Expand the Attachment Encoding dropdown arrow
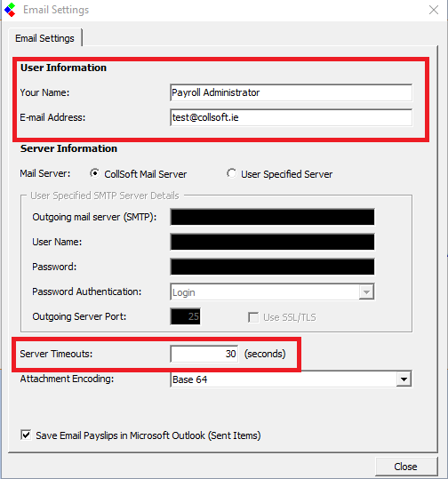Screen dimensions: 448x479 coord(404,379)
